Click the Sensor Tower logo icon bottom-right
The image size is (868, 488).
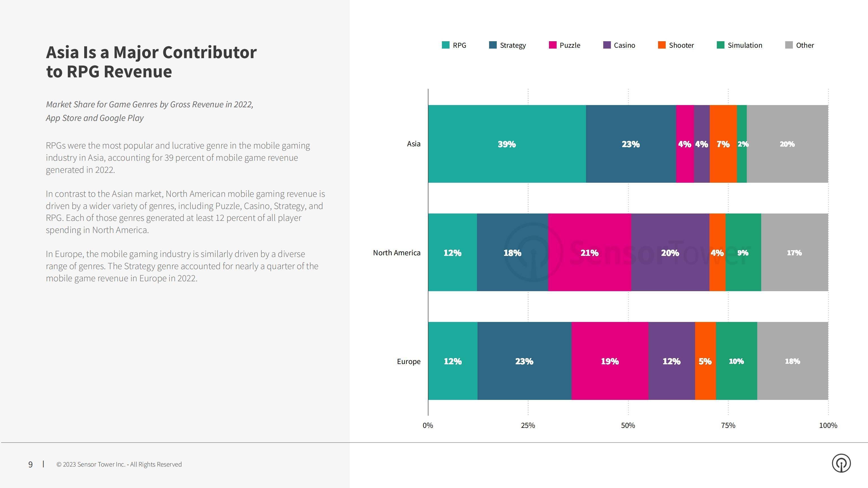[x=841, y=463]
